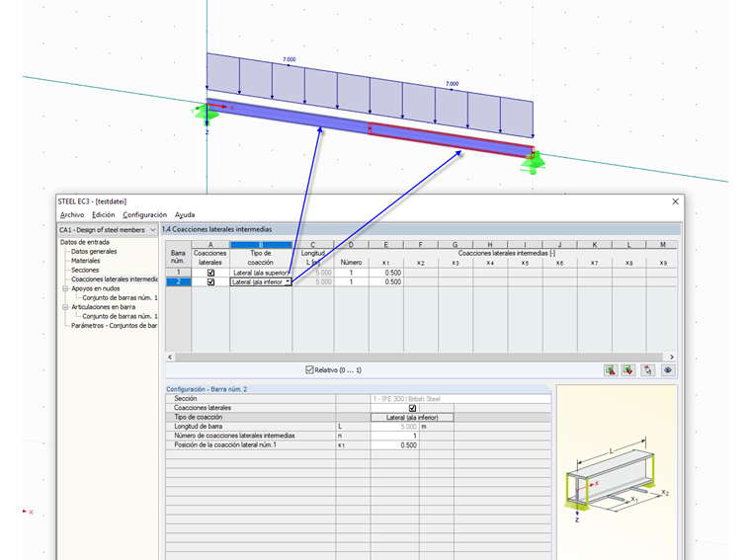This screenshot has width=751, height=560.
Task: Click the Excel import table icon
Action: (628, 370)
